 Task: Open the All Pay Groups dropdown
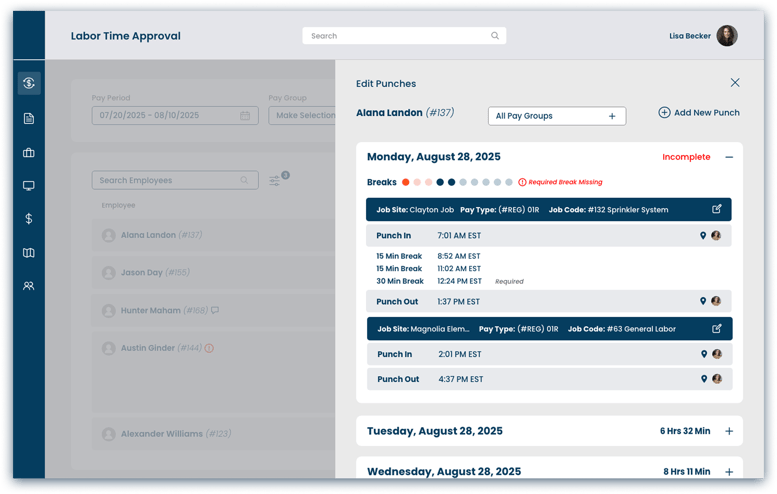tap(556, 116)
